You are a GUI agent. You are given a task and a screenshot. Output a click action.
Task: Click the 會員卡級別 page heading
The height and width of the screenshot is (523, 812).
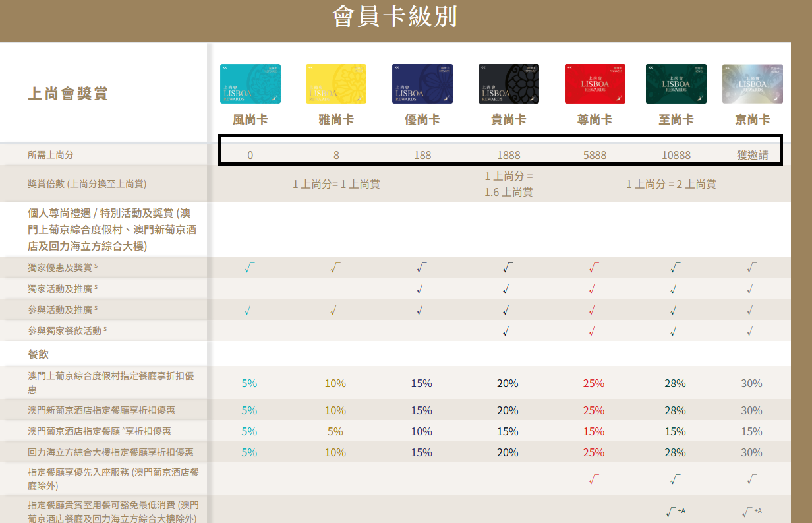[x=395, y=17]
